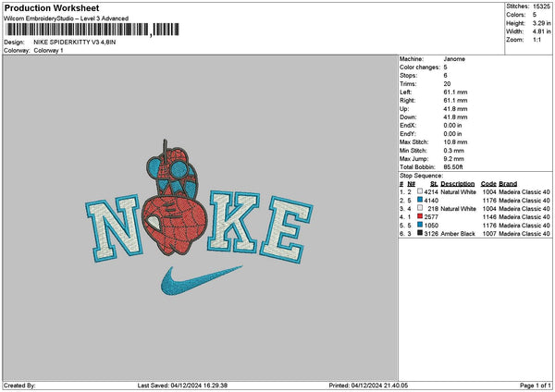Image resolution: width=555 pixels, height=392 pixels.
Task: Click the Max Jump value "9.2 mm"
Action: point(454,159)
